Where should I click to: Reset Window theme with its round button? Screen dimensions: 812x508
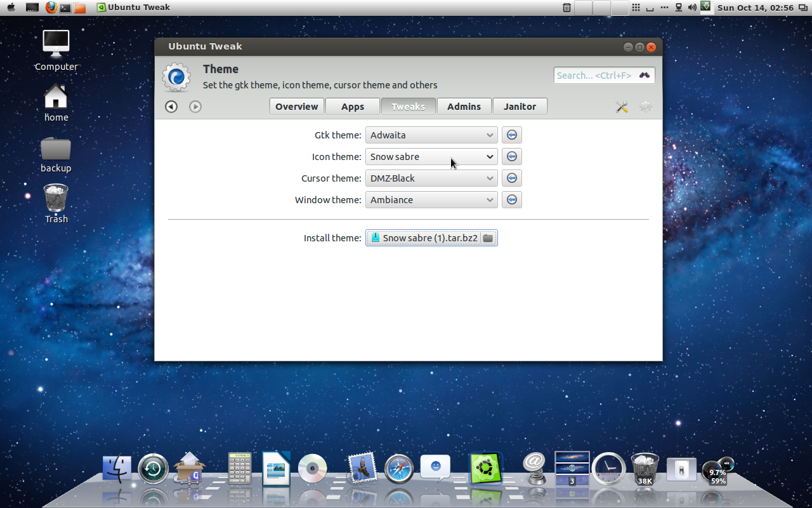512,199
